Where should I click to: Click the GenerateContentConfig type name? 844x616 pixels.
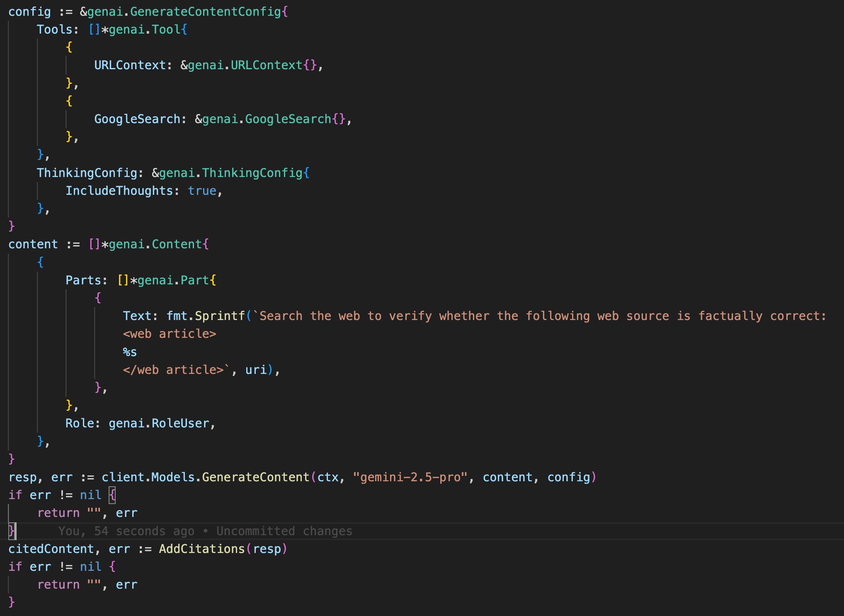205,12
